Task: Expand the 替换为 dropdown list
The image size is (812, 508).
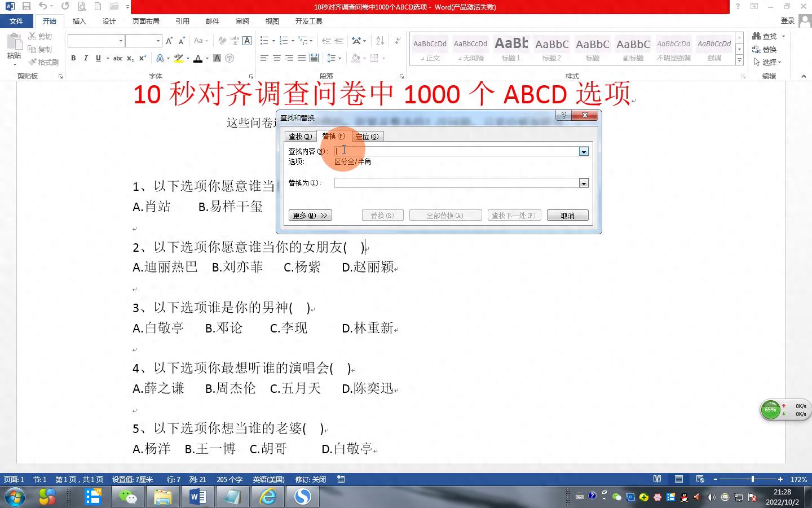Action: tap(584, 183)
